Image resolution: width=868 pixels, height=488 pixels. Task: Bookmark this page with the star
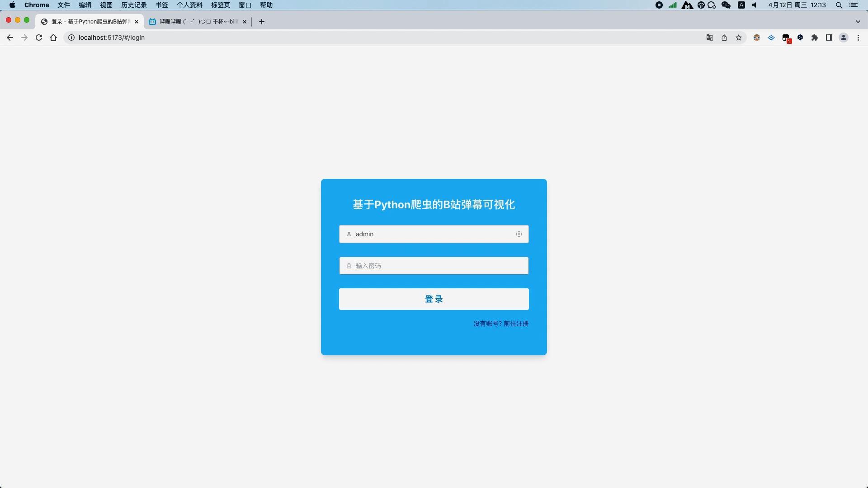click(739, 38)
